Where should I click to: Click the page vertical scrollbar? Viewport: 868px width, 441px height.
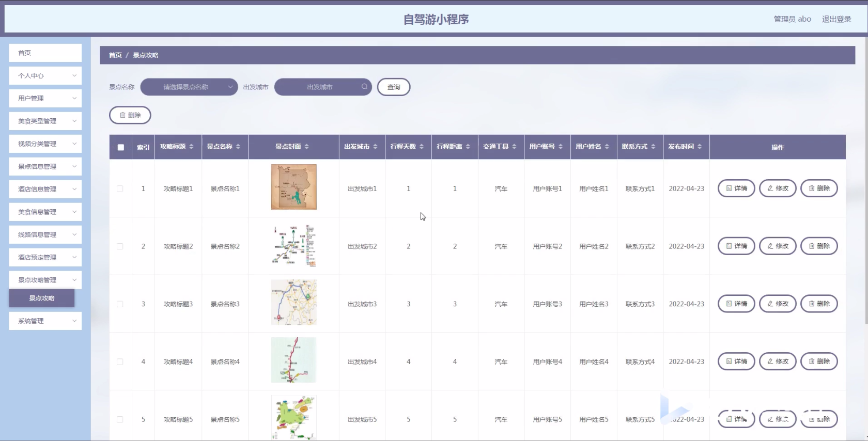(x=866, y=181)
